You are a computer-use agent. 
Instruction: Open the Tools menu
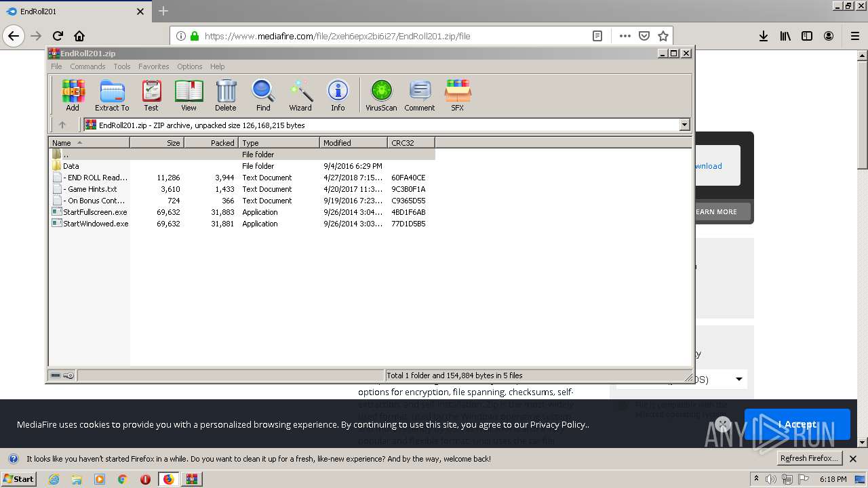point(122,66)
